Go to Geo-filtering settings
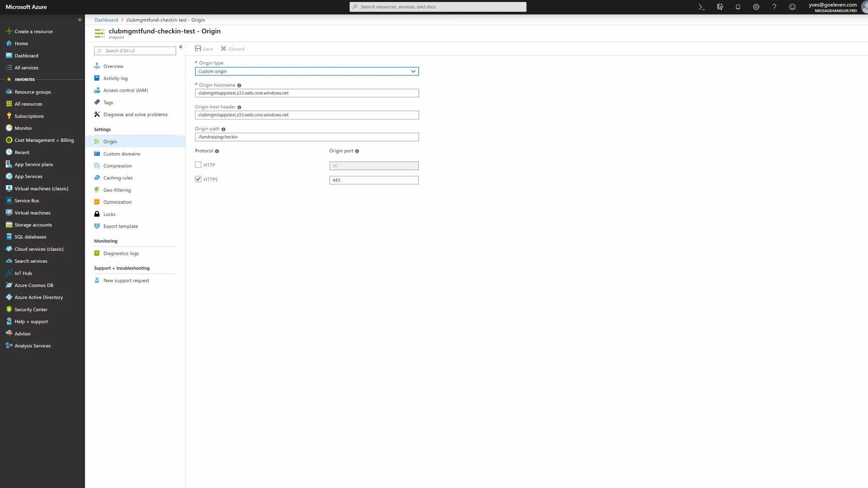The height and width of the screenshot is (488, 868). [117, 190]
